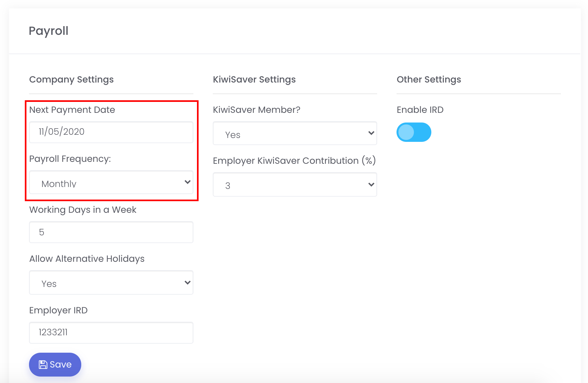Expand the Allow Alternative Holidays dropdown
The image size is (588, 383).
111,283
